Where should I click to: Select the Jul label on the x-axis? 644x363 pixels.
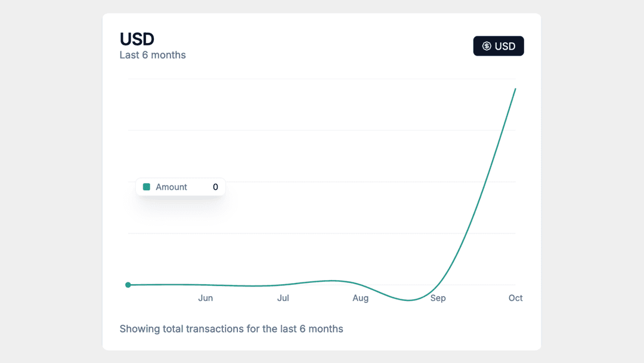click(283, 298)
